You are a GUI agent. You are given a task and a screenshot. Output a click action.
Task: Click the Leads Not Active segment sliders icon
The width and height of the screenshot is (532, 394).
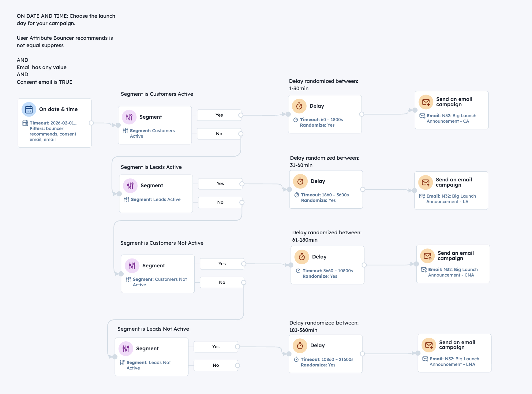(126, 349)
